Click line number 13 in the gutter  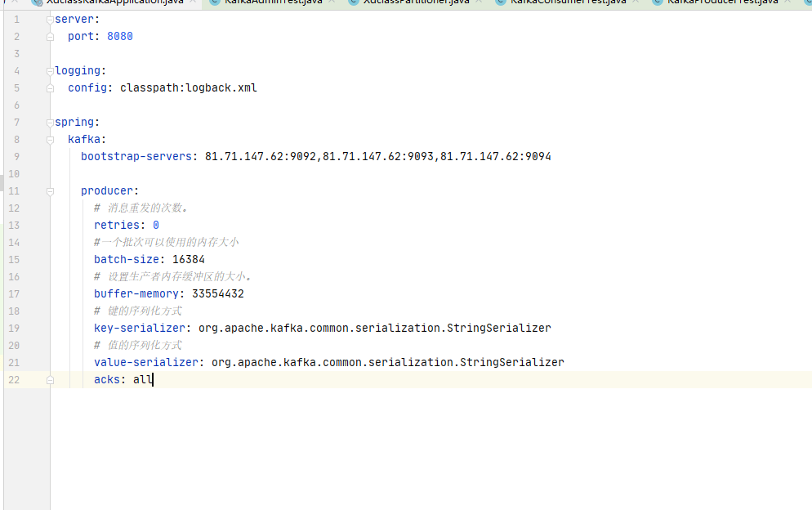pos(14,225)
